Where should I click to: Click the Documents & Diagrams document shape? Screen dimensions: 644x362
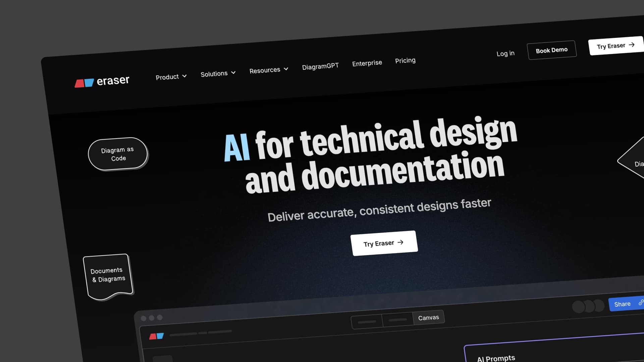point(108,276)
